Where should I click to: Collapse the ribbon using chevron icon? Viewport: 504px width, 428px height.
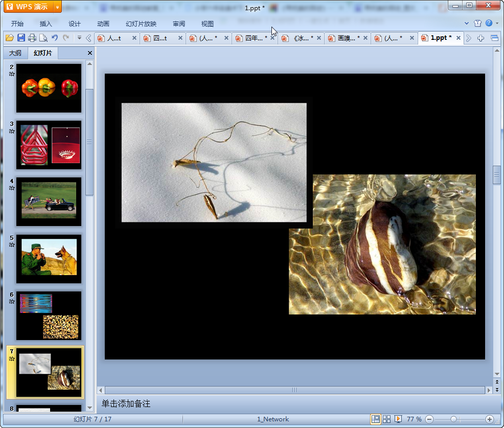467,23
